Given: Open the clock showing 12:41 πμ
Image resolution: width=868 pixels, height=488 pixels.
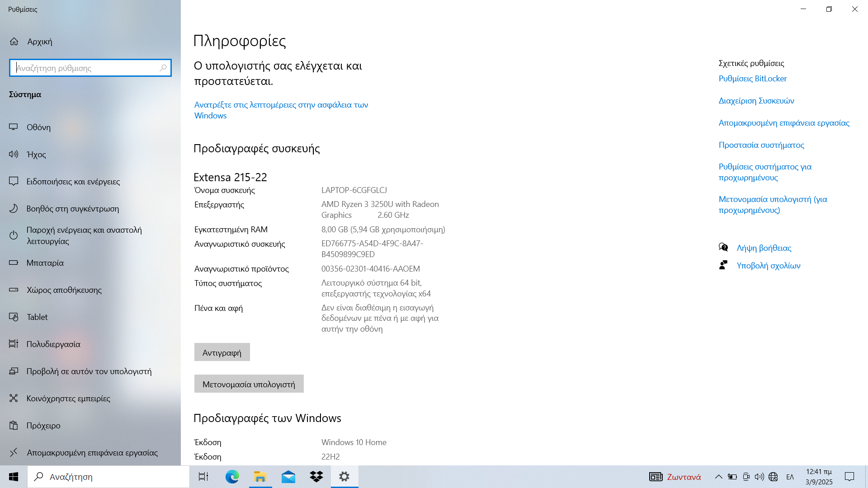Looking at the screenshot, I should pyautogui.click(x=819, y=477).
